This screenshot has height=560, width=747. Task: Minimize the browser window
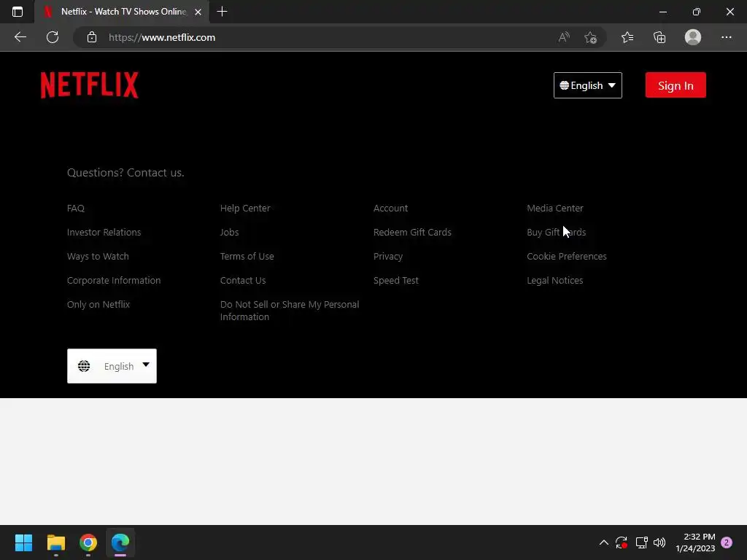662,12
